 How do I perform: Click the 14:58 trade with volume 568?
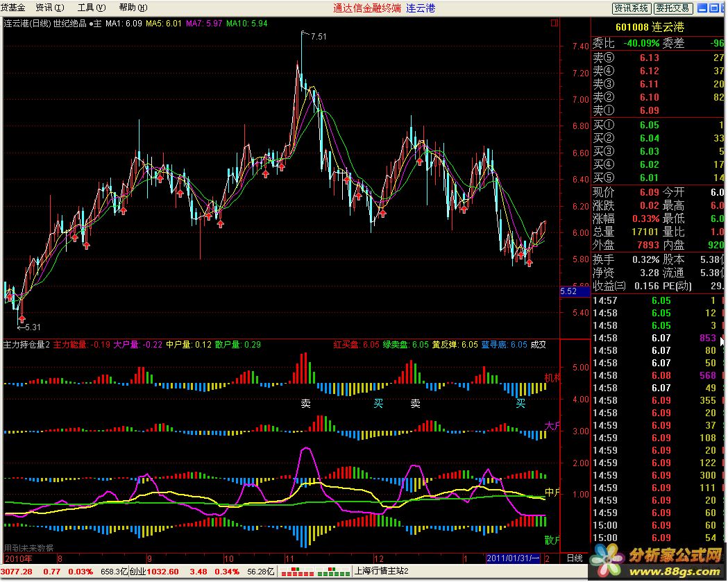click(x=659, y=376)
